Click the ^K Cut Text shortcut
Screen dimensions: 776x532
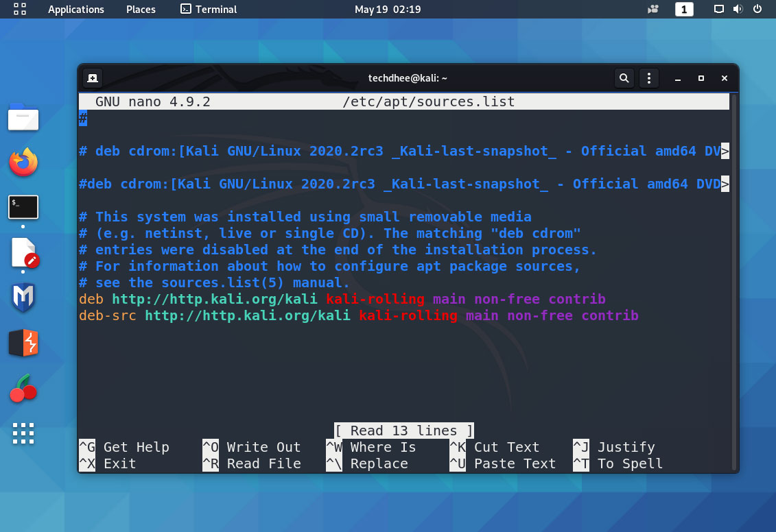[495, 447]
